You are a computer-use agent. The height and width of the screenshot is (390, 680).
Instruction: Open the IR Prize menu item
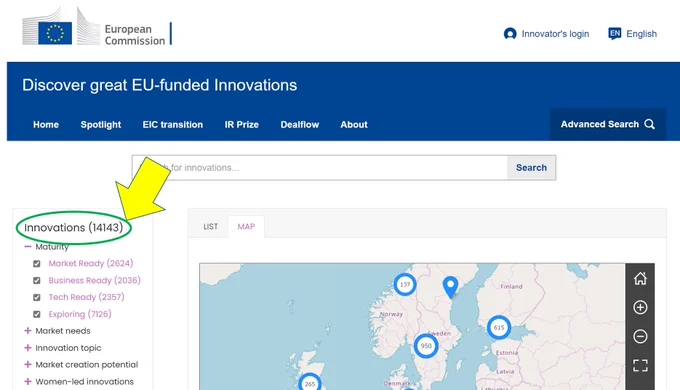(242, 125)
